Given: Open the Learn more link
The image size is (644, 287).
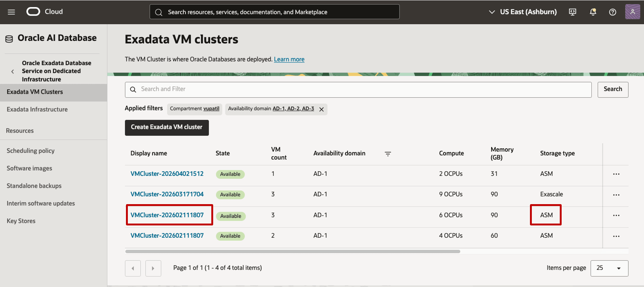Looking at the screenshot, I should pos(289,59).
